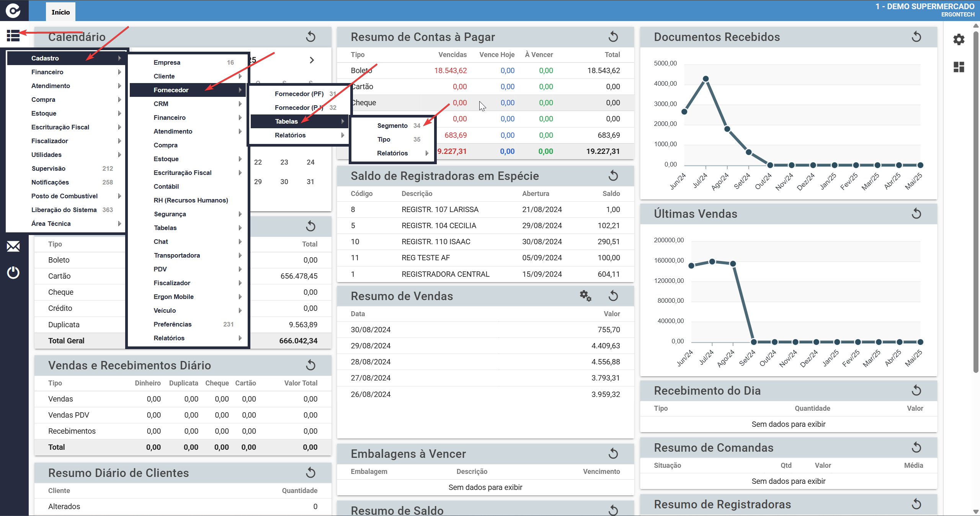Refresh Saldo de Registradoras em Espécie
Image resolution: width=980 pixels, height=516 pixels.
click(x=613, y=176)
